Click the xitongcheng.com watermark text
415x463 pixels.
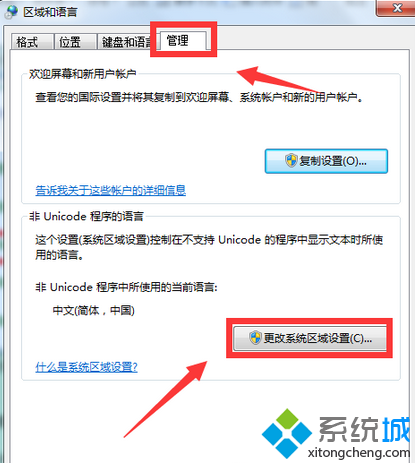click(x=359, y=453)
